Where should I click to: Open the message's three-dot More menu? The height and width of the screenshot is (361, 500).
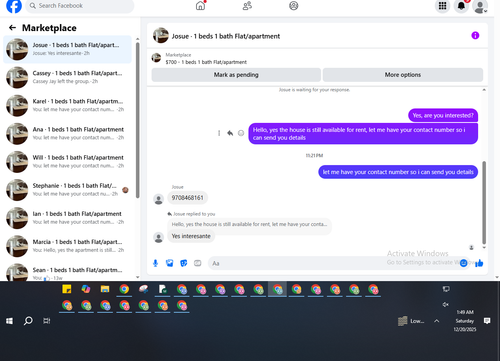[x=219, y=133]
